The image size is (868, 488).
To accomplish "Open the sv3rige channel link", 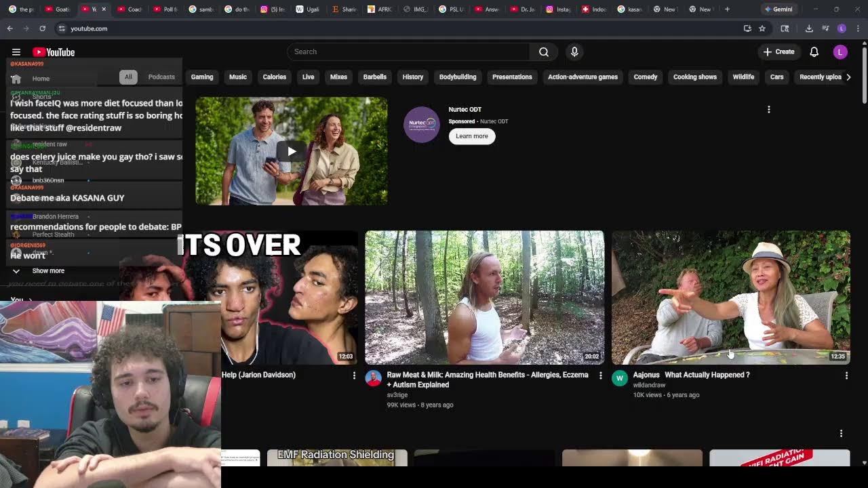I will coord(397,395).
